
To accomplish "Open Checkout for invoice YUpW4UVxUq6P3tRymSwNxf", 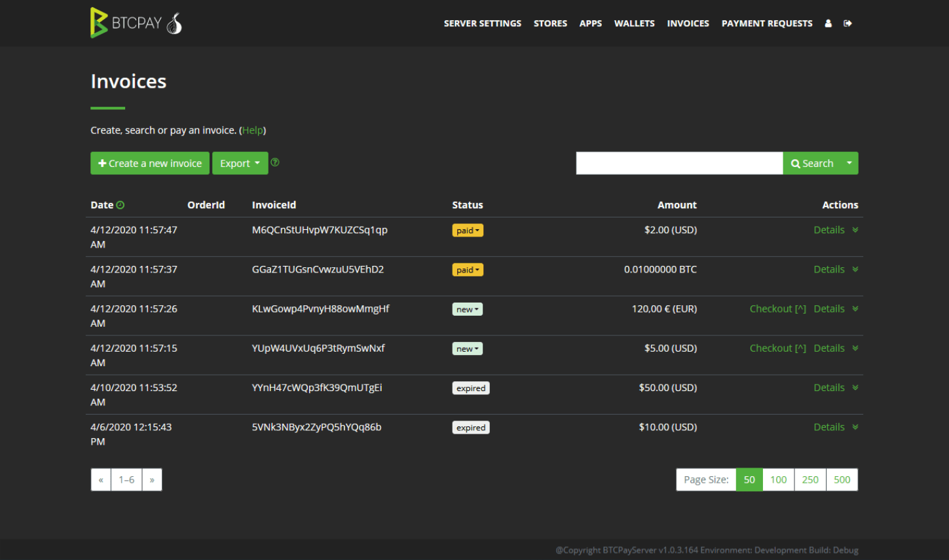I will [777, 348].
